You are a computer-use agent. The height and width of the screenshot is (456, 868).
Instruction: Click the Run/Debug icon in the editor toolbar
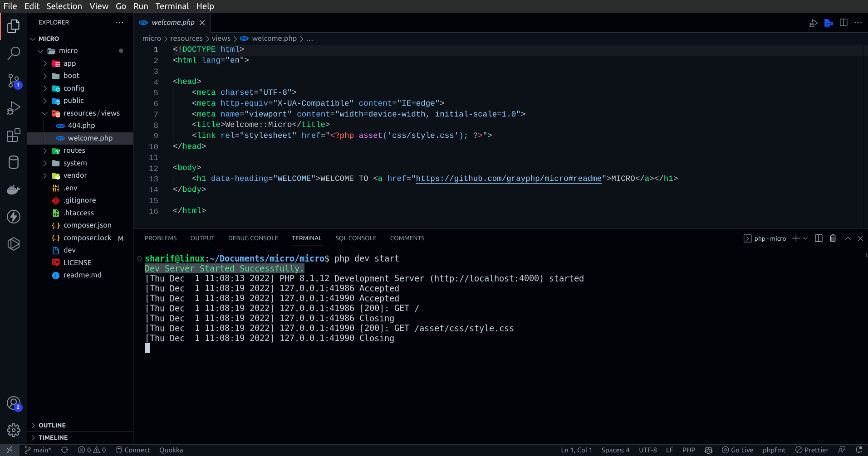[814, 23]
